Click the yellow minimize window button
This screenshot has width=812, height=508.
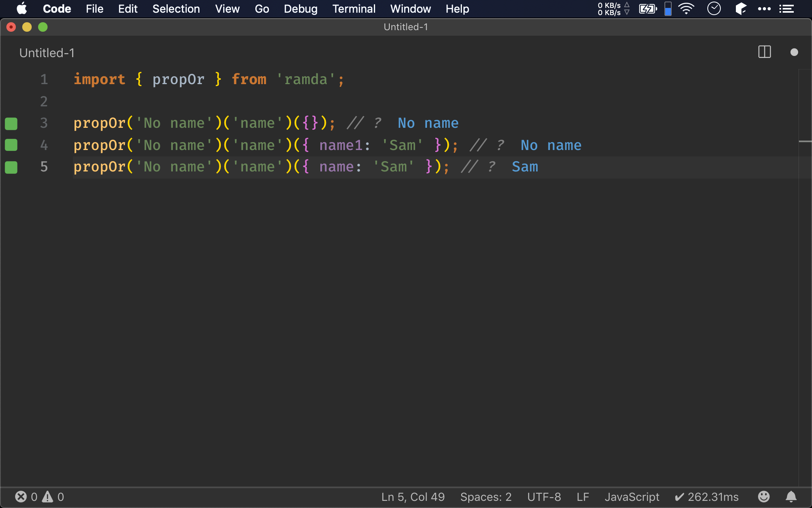point(27,27)
